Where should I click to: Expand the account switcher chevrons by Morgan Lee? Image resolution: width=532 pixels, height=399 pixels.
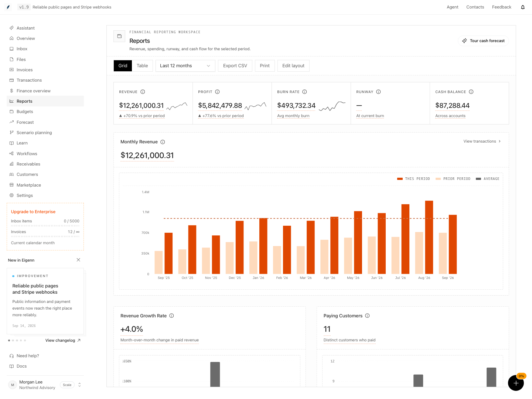79,385
